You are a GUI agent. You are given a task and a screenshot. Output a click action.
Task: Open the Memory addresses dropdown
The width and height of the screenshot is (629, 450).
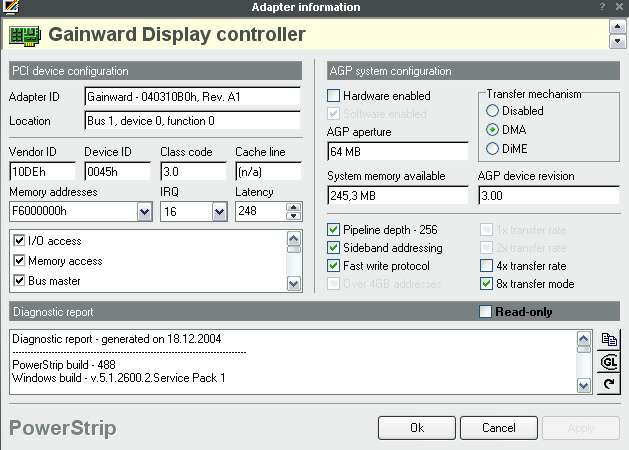tap(145, 212)
